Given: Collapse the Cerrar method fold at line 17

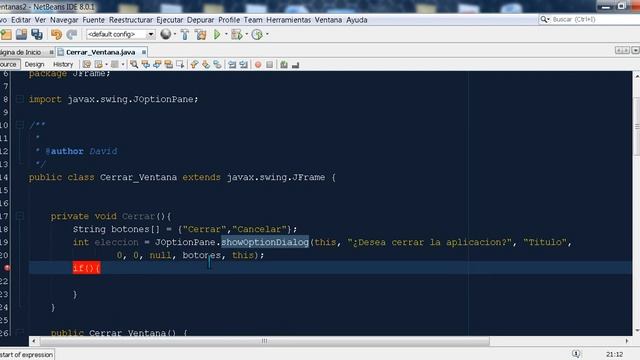Looking at the screenshot, I should click(19, 216).
